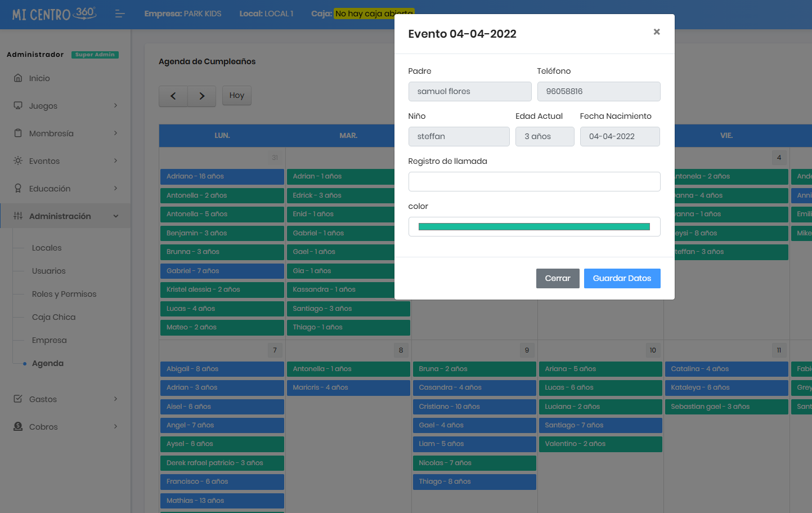812x513 pixels.
Task: Expand the Cobros submenu chevron
Action: pos(115,427)
